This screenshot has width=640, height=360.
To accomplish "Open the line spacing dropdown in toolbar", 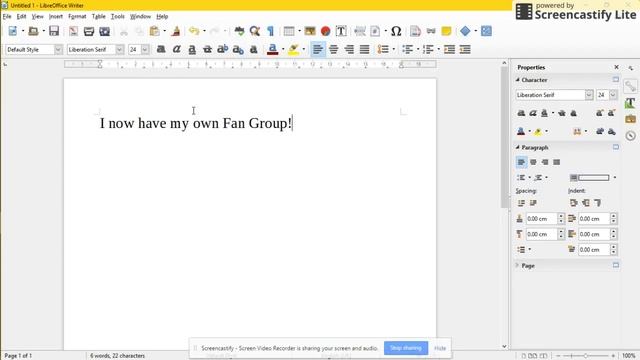I will click(393, 49).
